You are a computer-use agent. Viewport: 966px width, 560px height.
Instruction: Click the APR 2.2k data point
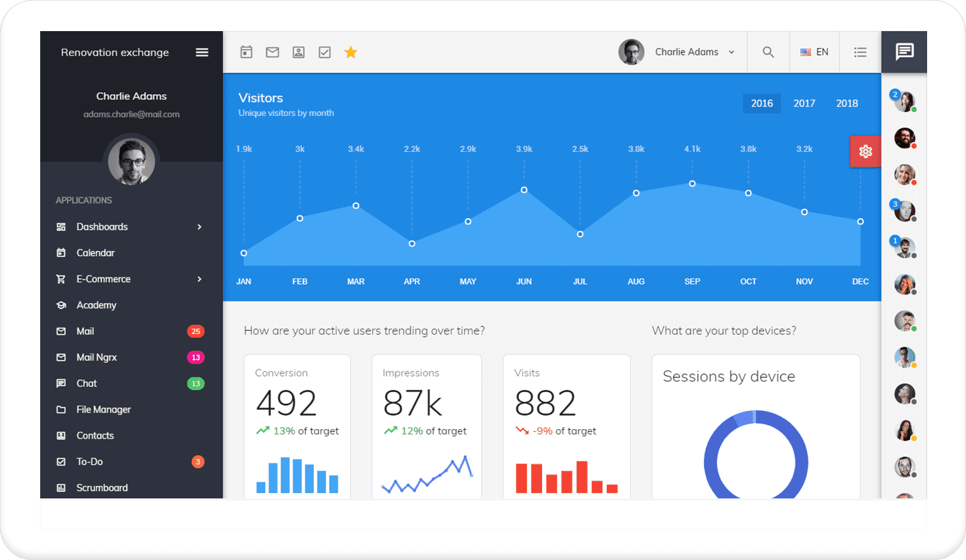(412, 244)
